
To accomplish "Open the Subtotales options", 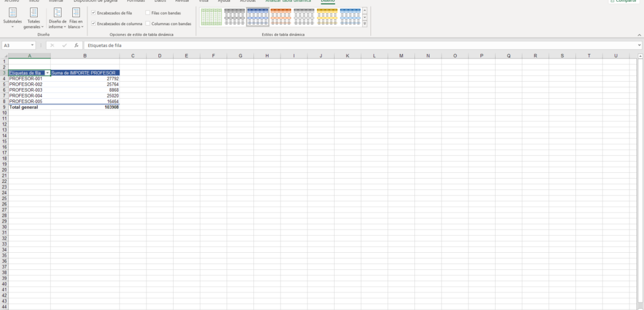I will [13, 18].
